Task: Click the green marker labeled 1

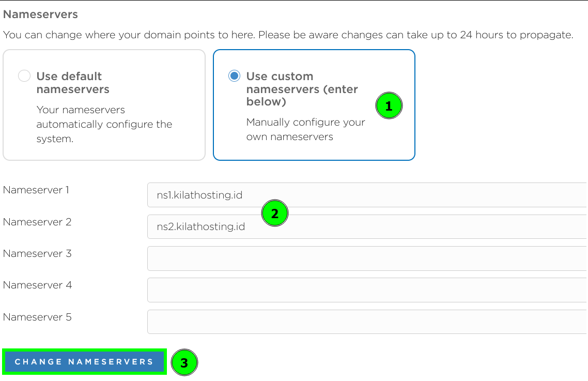Action: (389, 105)
